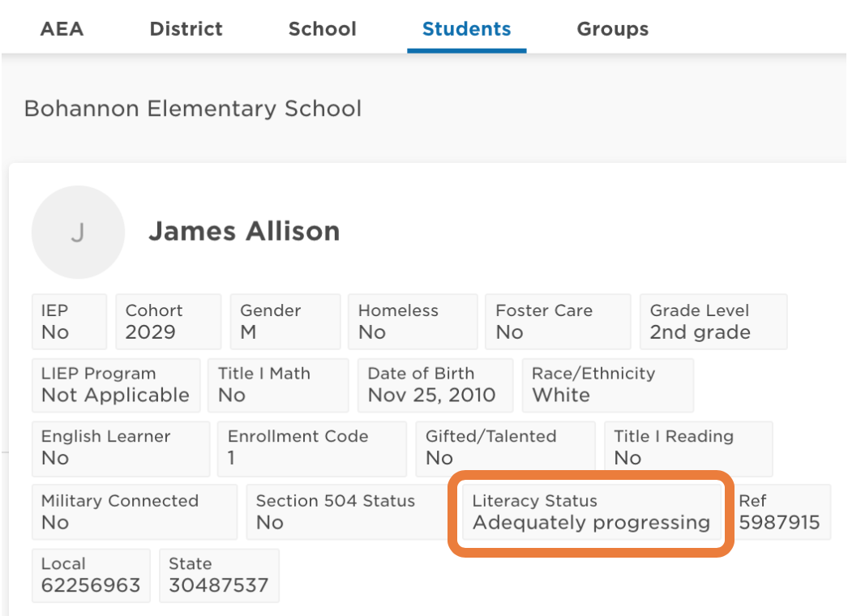Click the IEP info box
This screenshot has width=848, height=616.
click(x=69, y=322)
